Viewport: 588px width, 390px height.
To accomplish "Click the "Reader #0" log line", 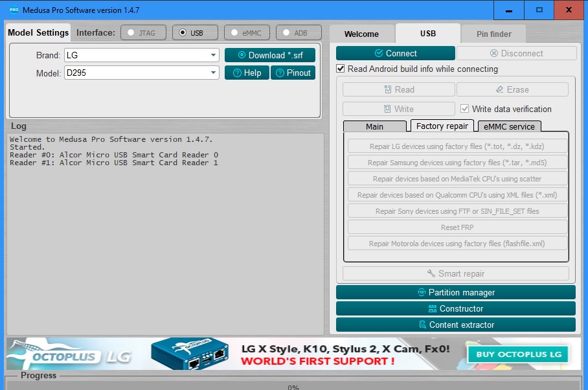I will pos(113,155).
